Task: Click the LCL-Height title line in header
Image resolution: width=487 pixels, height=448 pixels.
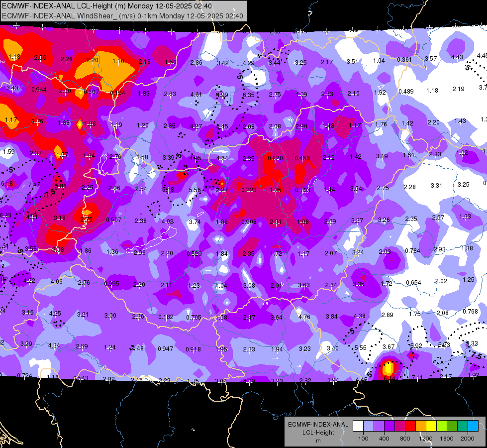Action: point(107,6)
